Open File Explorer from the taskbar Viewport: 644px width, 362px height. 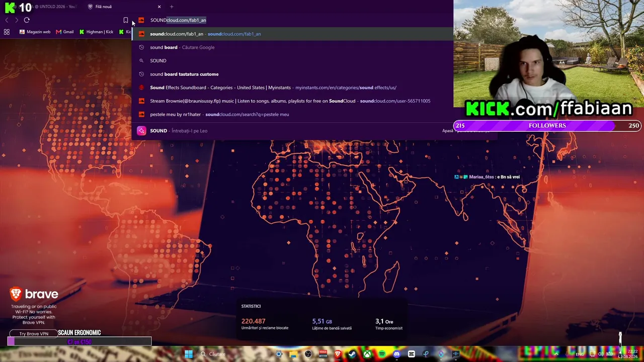pos(294,354)
